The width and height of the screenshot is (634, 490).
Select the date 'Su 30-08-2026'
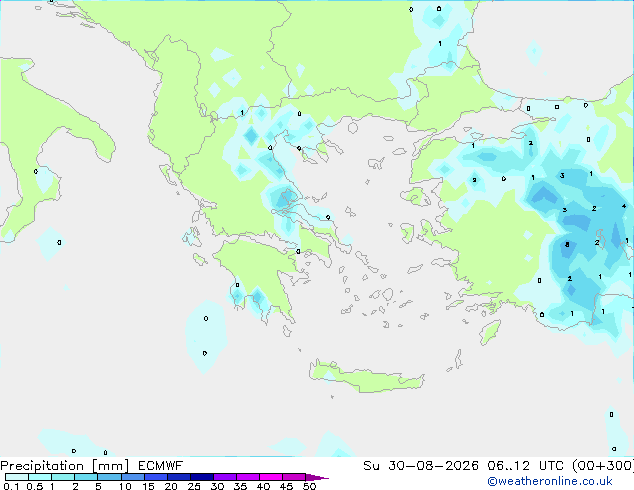421,465
